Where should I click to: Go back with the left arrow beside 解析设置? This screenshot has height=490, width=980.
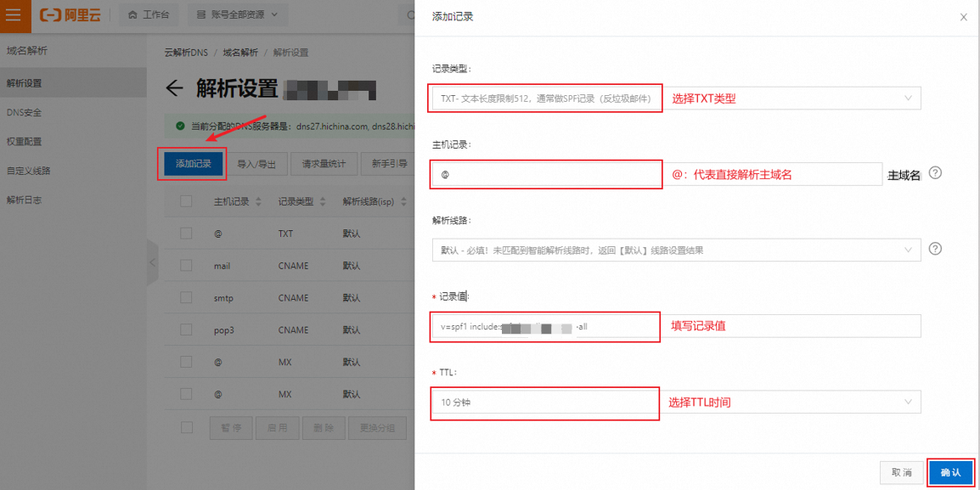click(x=174, y=89)
